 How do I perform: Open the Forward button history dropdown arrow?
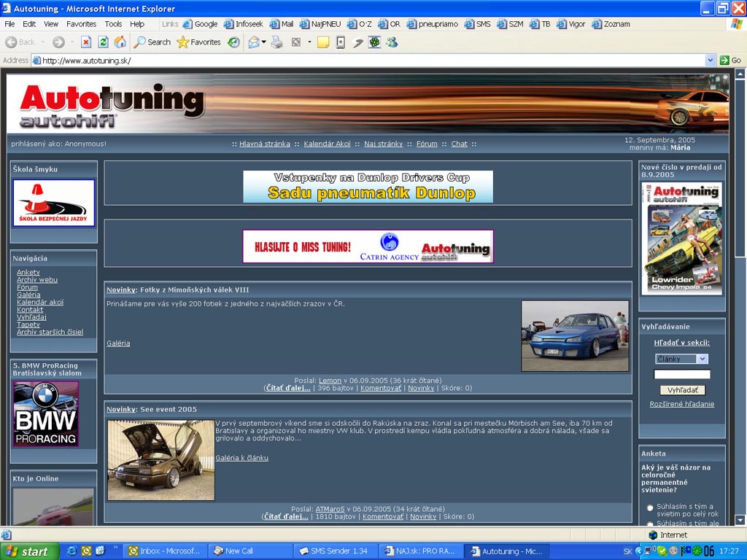coord(72,42)
